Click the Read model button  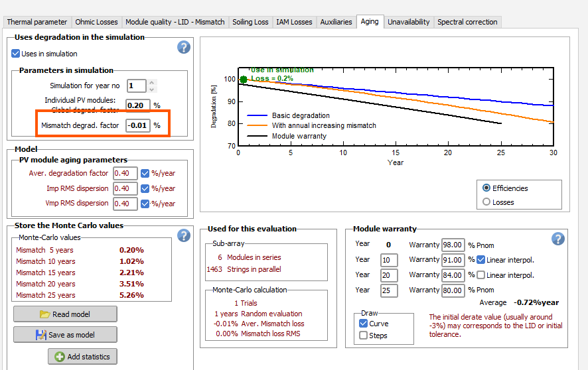tap(65, 314)
